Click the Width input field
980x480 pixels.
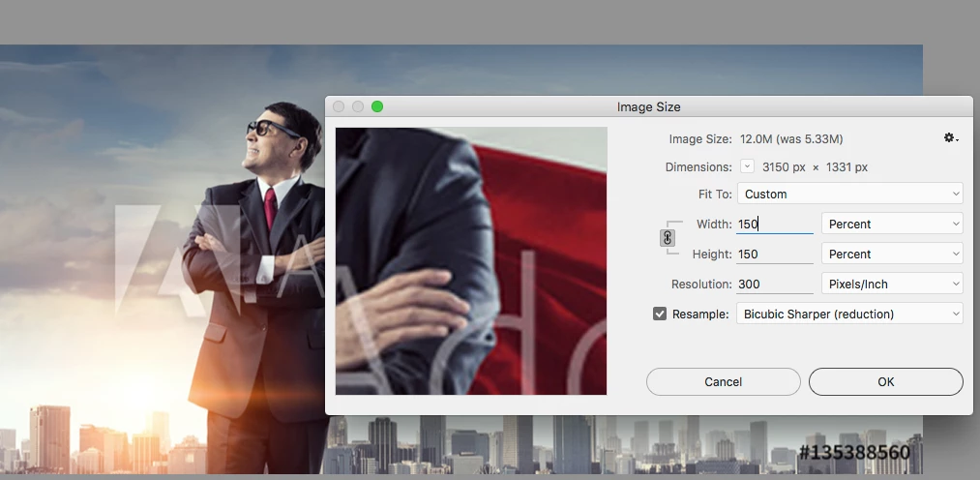tap(774, 224)
